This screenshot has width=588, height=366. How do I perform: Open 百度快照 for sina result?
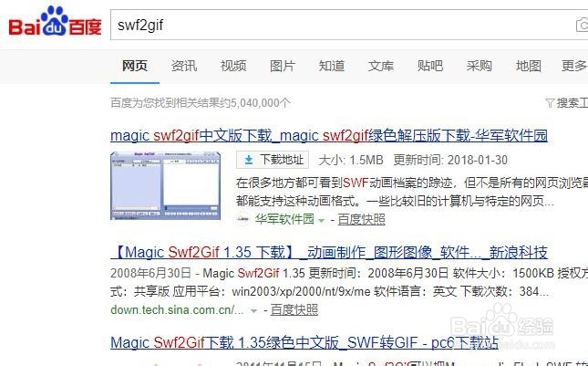click(x=294, y=310)
